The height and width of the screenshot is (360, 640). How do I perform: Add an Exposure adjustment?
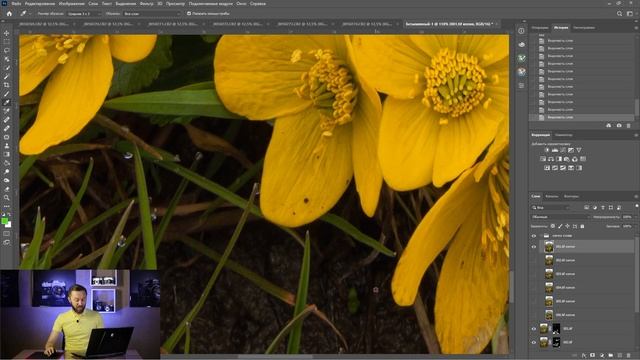pos(571,150)
